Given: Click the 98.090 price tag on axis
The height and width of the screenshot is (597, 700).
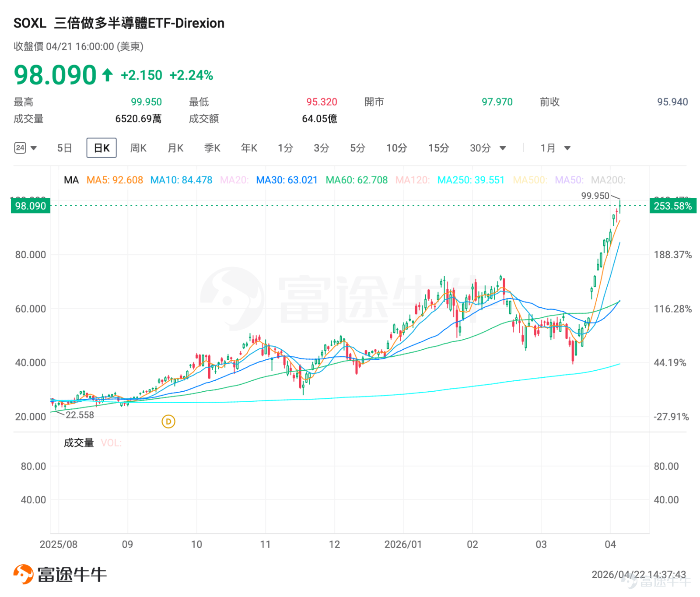Looking at the screenshot, I should tap(31, 206).
